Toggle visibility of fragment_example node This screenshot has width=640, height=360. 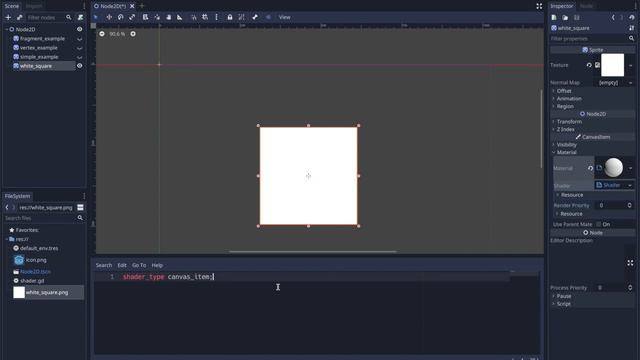point(80,39)
